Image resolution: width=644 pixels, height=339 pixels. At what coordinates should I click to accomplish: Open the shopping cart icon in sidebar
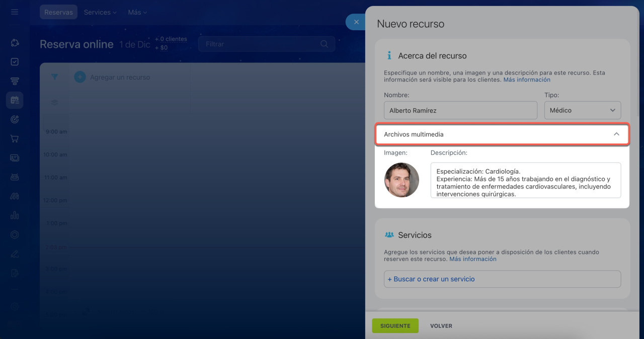pyautogui.click(x=15, y=139)
